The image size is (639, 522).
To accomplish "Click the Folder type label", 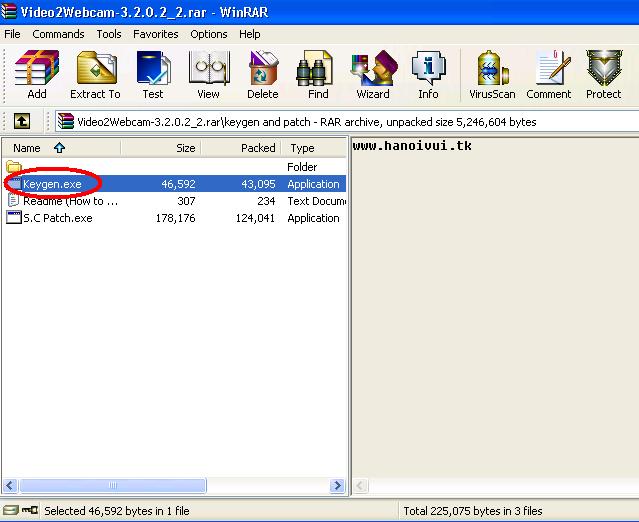I will (x=302, y=167).
